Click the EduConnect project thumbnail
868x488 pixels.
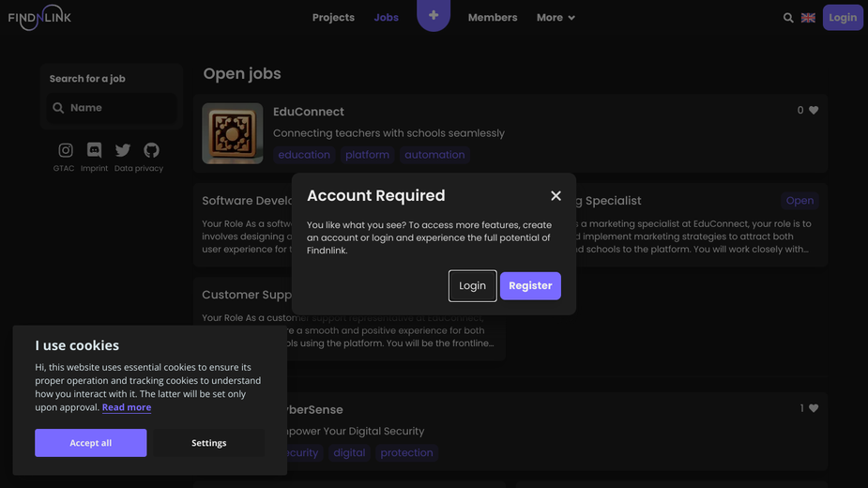pyautogui.click(x=233, y=133)
